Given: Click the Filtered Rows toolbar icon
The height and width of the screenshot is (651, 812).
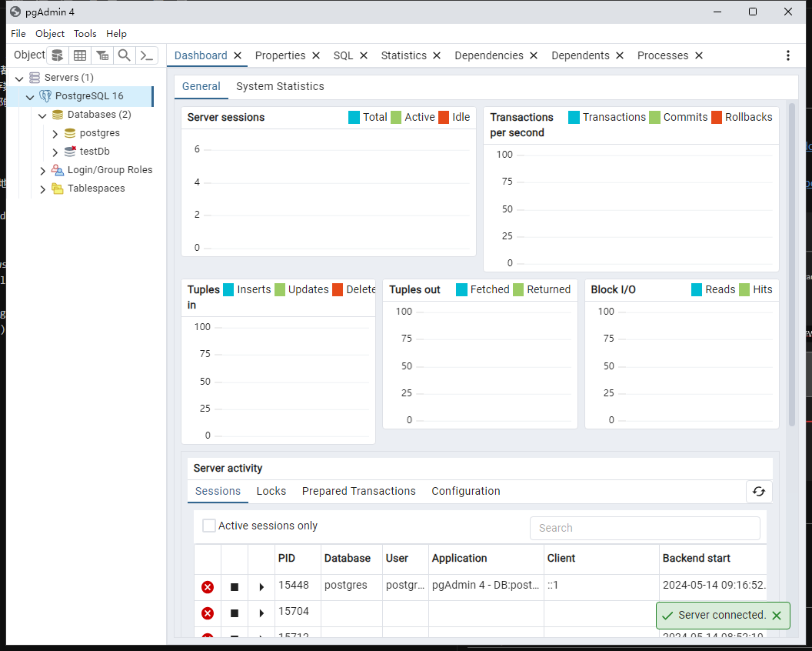Looking at the screenshot, I should point(102,55).
